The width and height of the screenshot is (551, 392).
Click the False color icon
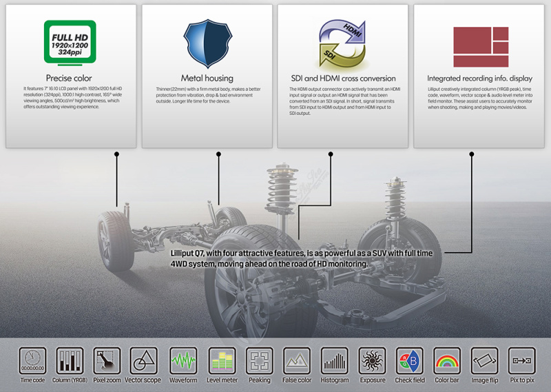(x=297, y=360)
